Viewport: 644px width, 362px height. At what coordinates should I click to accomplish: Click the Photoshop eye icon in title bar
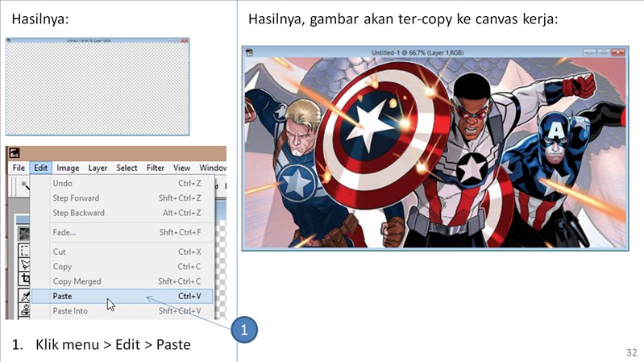click(15, 153)
